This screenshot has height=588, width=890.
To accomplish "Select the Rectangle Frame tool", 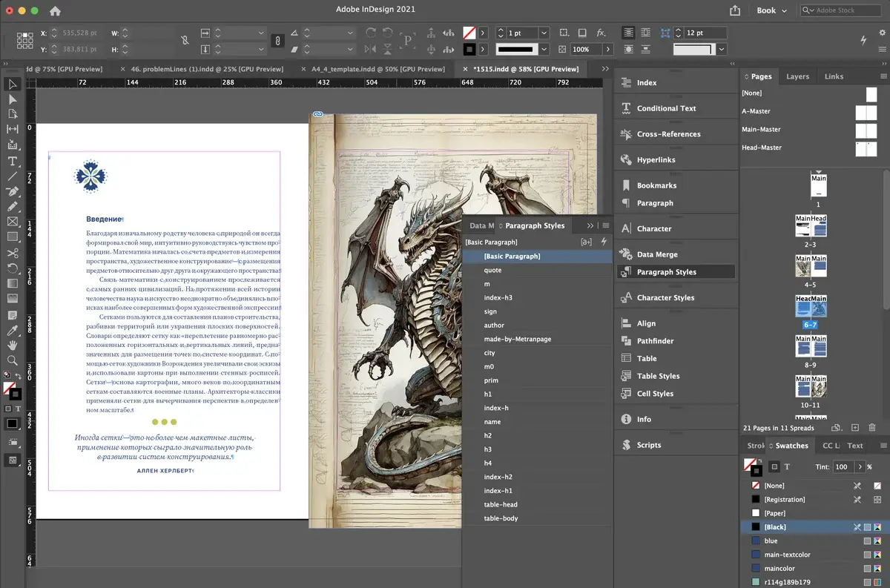I will (12, 222).
